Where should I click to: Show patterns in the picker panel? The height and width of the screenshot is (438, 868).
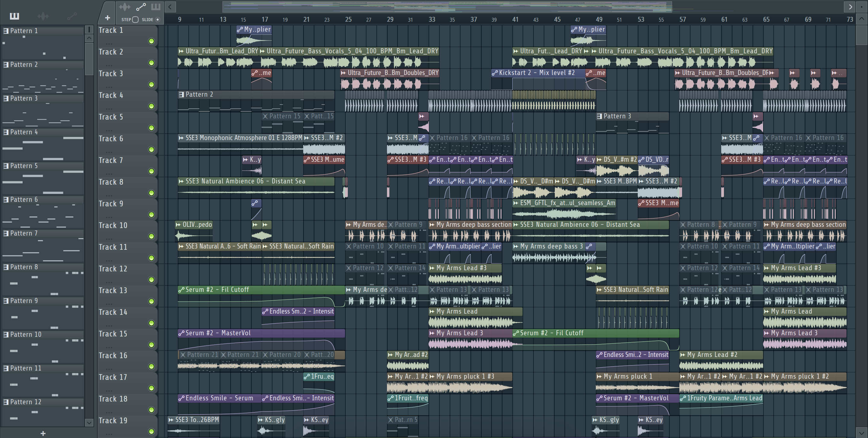(14, 16)
